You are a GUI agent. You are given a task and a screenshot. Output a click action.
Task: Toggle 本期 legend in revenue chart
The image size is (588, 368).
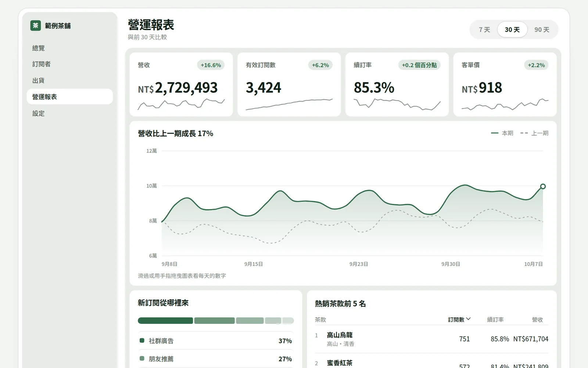tap(502, 133)
